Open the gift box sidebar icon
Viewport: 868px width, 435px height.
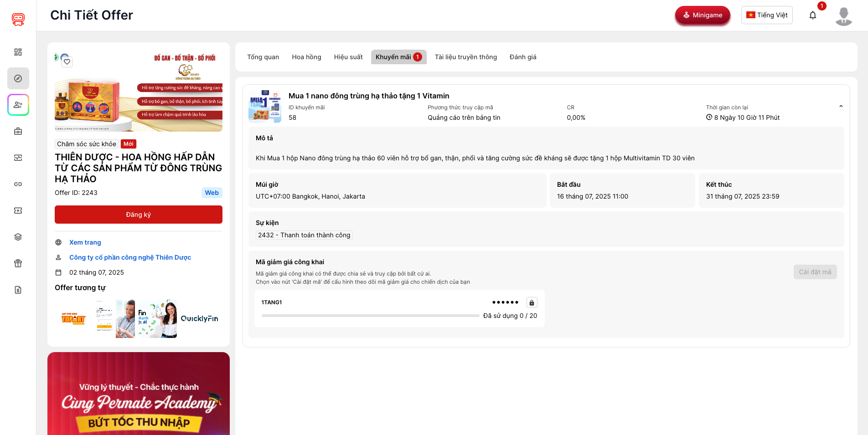coord(18,263)
